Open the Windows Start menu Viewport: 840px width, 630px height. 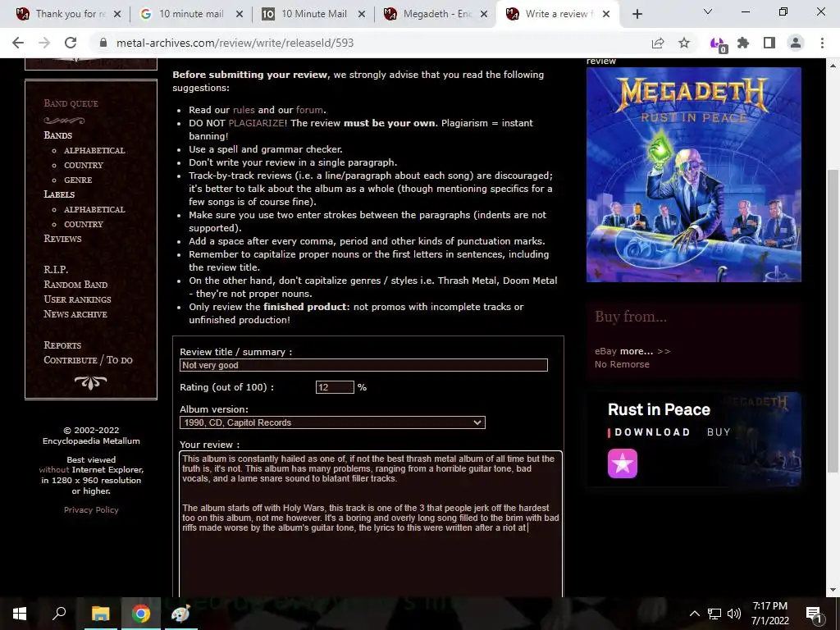(x=20, y=614)
